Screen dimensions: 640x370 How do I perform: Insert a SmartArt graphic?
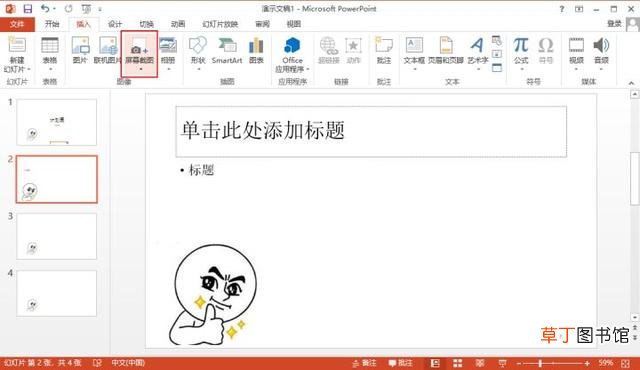(x=227, y=50)
